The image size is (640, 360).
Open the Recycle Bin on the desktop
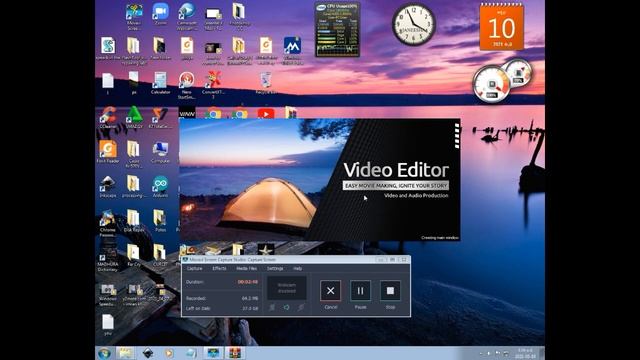pos(266,83)
